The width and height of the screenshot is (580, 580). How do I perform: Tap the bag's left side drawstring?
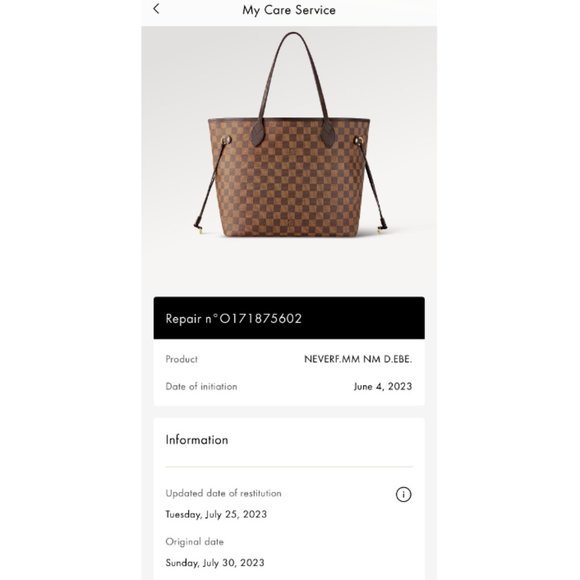[211, 185]
